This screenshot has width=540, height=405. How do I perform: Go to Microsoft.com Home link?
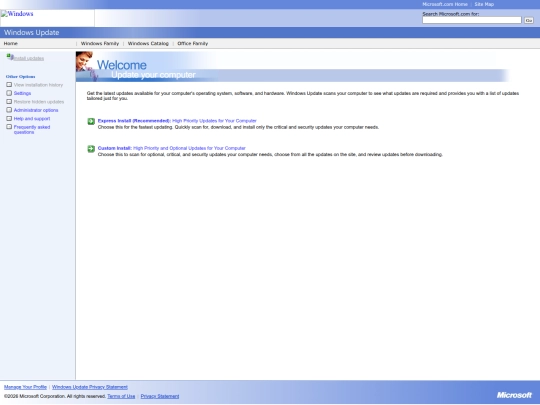pos(445,4)
